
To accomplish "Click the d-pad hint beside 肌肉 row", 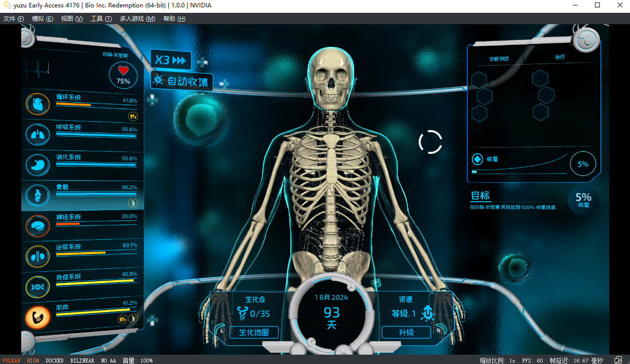I will click(153, 320).
